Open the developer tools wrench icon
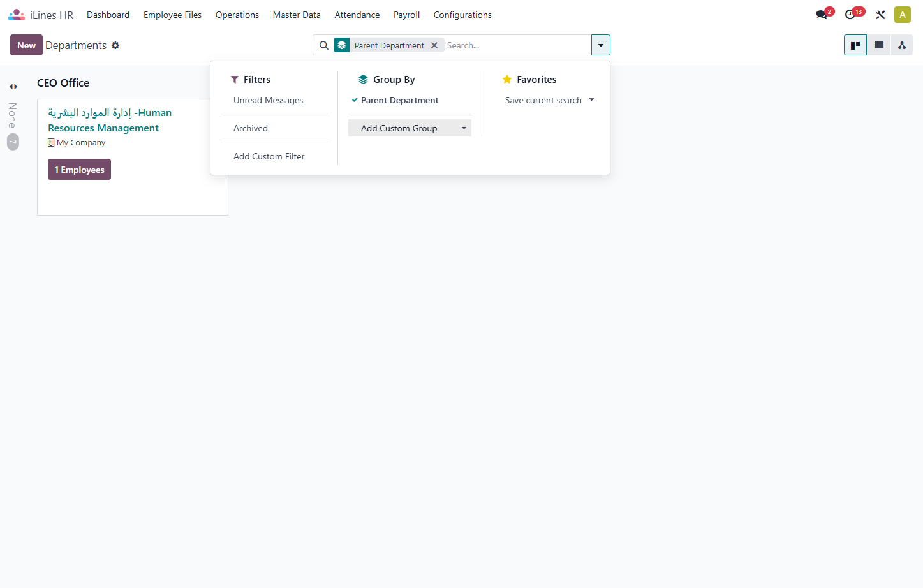The width and height of the screenshot is (923, 588). click(x=880, y=15)
